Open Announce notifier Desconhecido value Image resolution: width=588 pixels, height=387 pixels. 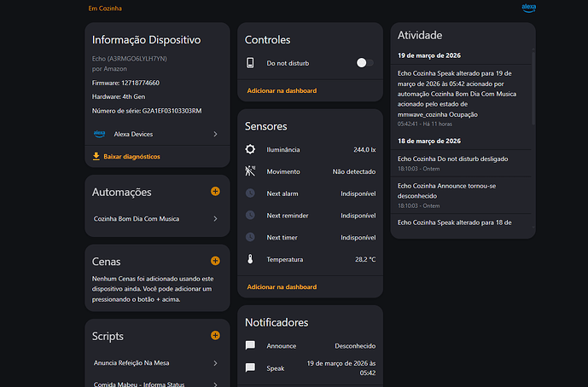(x=355, y=346)
